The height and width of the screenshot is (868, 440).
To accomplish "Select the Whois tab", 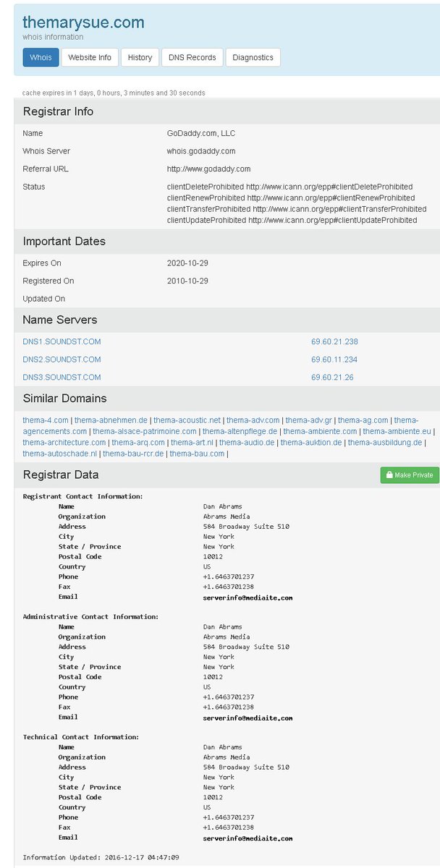I will (41, 57).
